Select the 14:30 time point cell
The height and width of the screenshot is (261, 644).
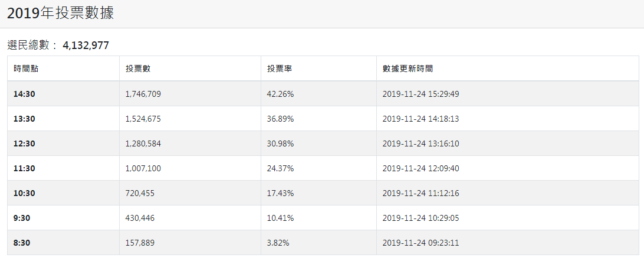24,94
